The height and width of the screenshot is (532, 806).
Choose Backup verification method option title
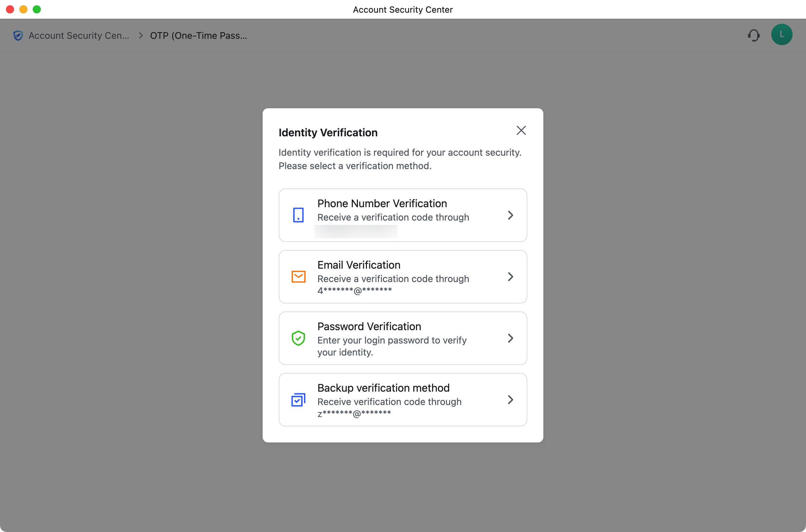point(383,388)
